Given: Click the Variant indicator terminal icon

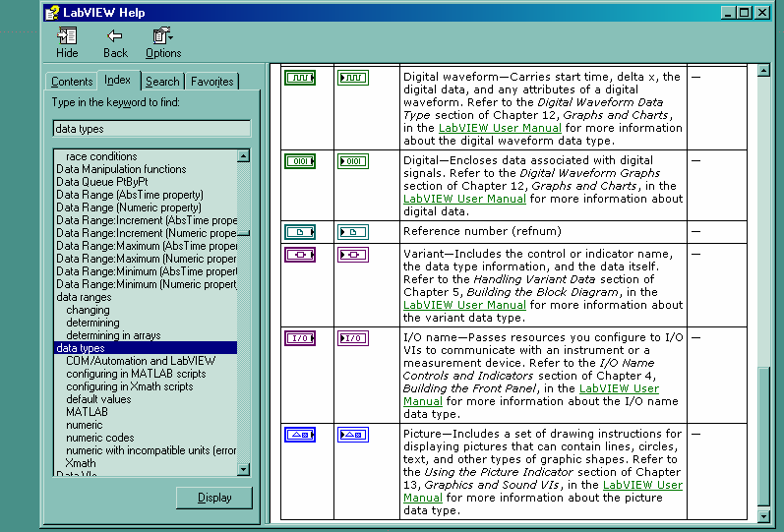Looking at the screenshot, I should (353, 255).
